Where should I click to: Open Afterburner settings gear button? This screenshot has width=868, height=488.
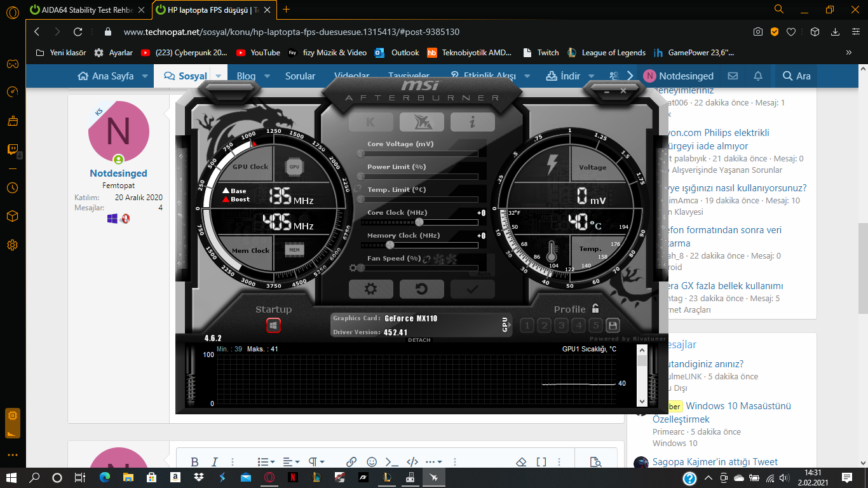370,289
